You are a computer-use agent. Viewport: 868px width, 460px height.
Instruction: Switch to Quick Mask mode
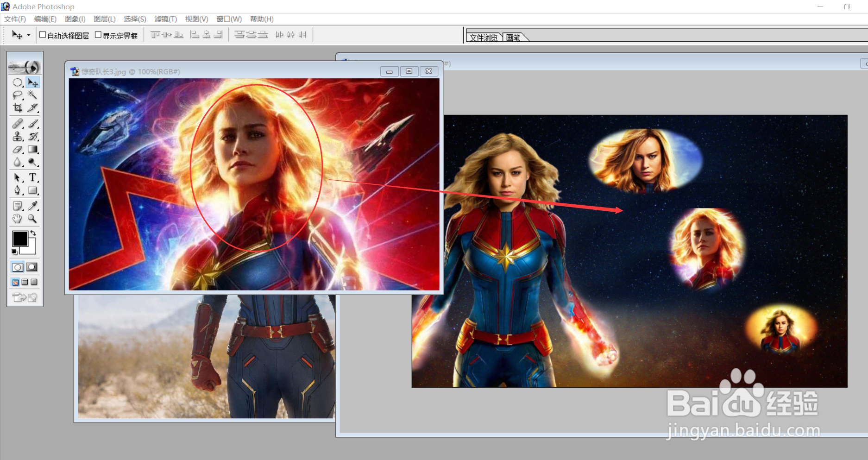point(32,267)
